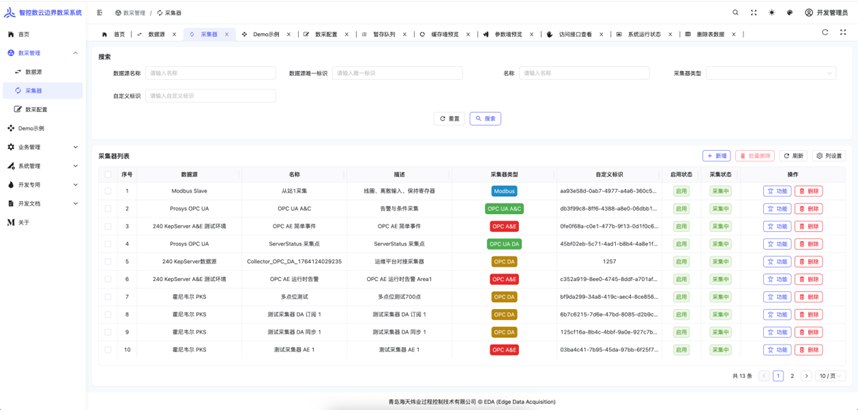Check the row 4 ServerStatus 采集点 checkbox
The height and width of the screenshot is (410, 858).
108,244
